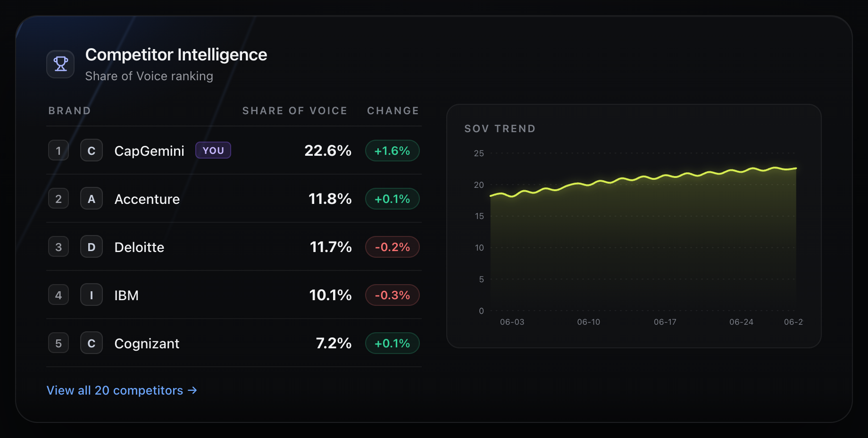Select the rank 5 badge in Cognizant row
Image resolution: width=868 pixels, height=438 pixels.
coord(58,343)
